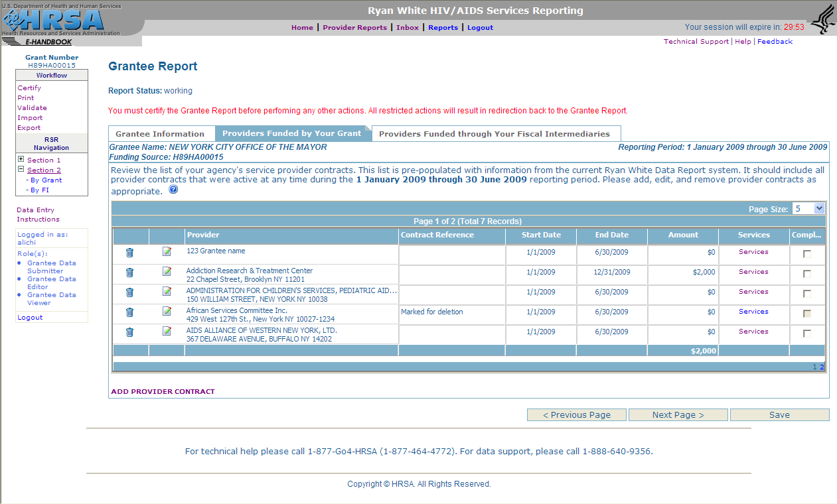Image resolution: width=837 pixels, height=504 pixels.
Task: Sort by Start Date column header
Action: [541, 235]
